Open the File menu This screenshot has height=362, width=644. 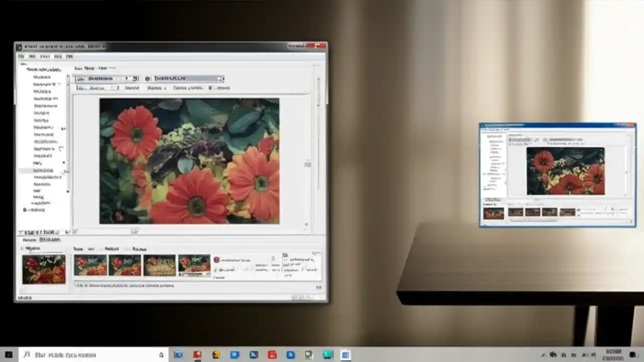point(21,56)
